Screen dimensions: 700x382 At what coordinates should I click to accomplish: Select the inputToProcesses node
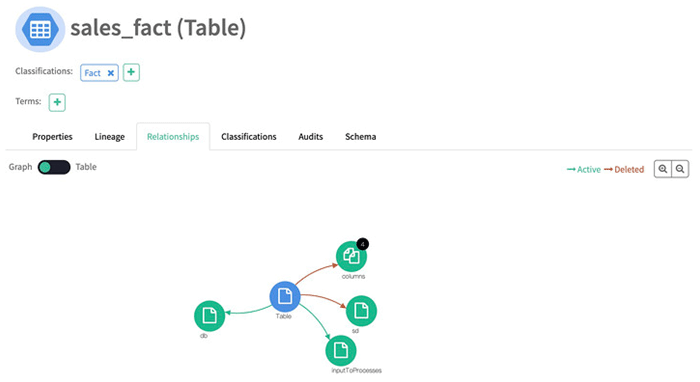[341, 351]
